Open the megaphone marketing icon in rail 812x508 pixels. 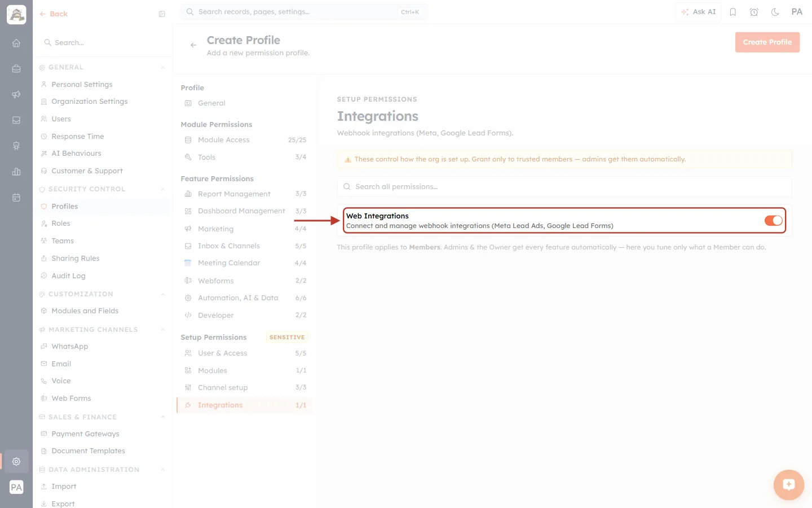[x=16, y=94]
